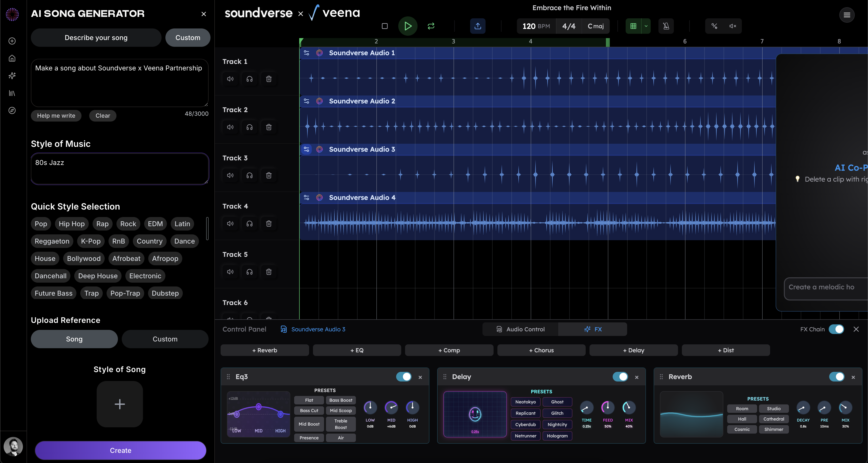The height and width of the screenshot is (463, 868).
Task: Close the Control Panel
Action: pos(856,329)
